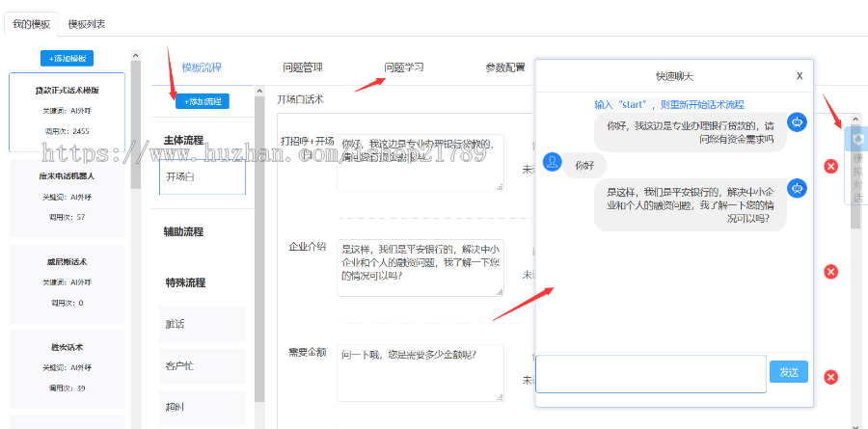Click the 辅助流程 section heading

(184, 231)
